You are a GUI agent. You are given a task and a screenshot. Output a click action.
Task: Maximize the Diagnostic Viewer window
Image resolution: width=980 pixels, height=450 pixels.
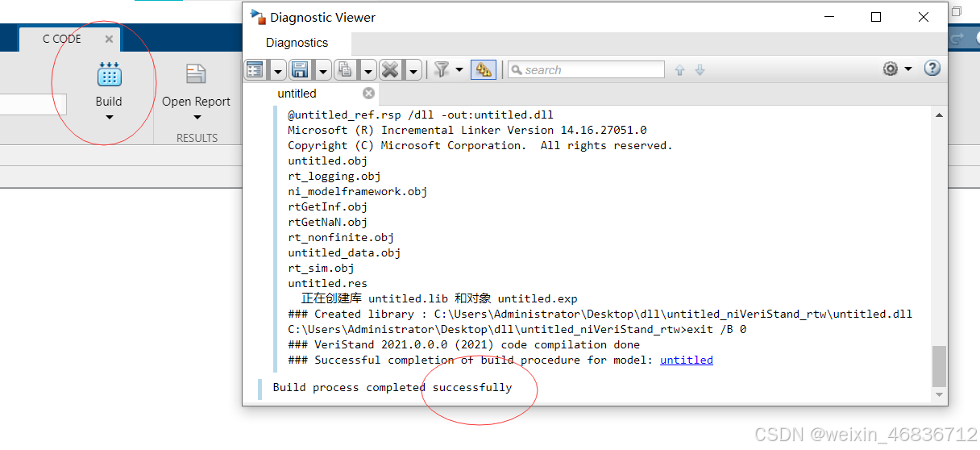[x=876, y=17]
